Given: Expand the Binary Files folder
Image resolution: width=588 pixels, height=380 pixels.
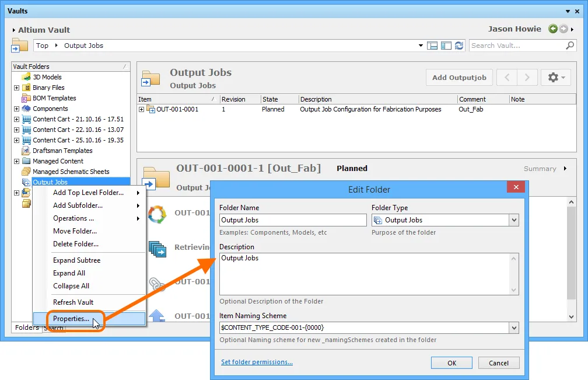Looking at the screenshot, I should (16, 88).
